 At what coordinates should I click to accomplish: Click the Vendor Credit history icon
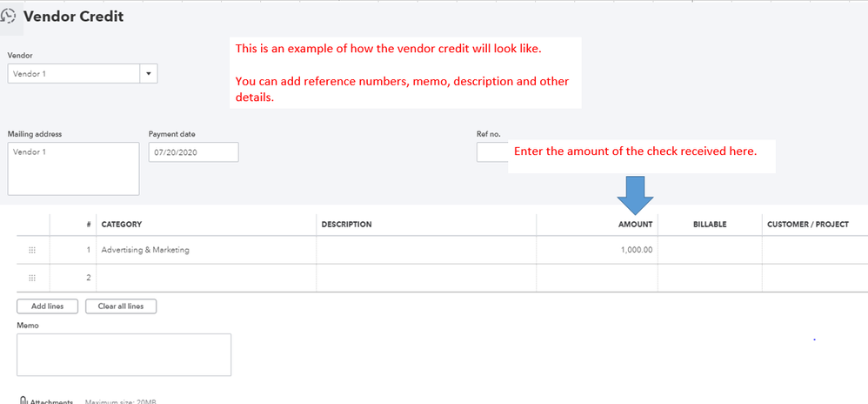(x=10, y=17)
